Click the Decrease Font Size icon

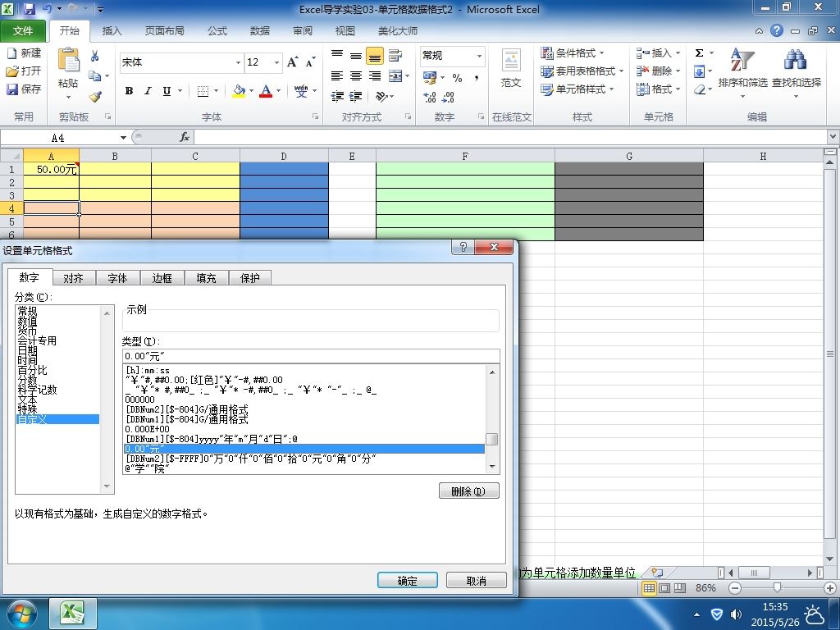tap(311, 62)
